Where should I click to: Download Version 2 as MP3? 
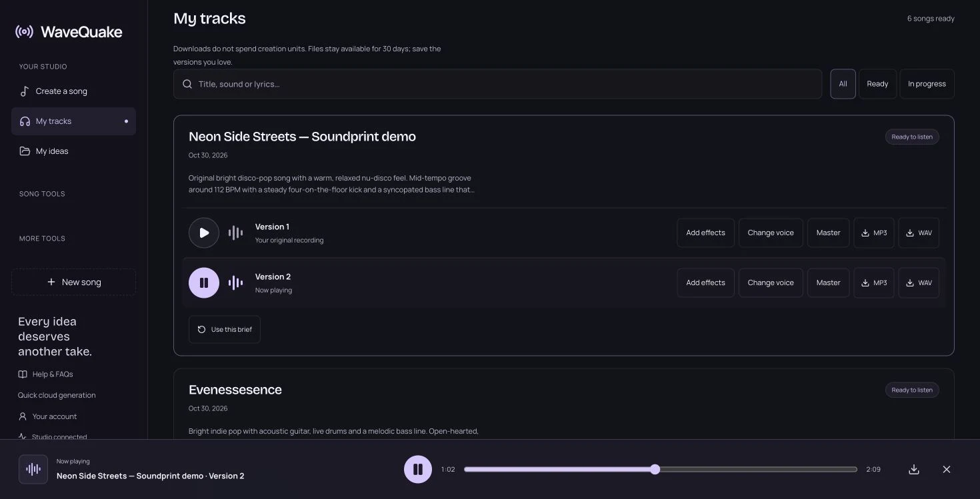coord(874,282)
